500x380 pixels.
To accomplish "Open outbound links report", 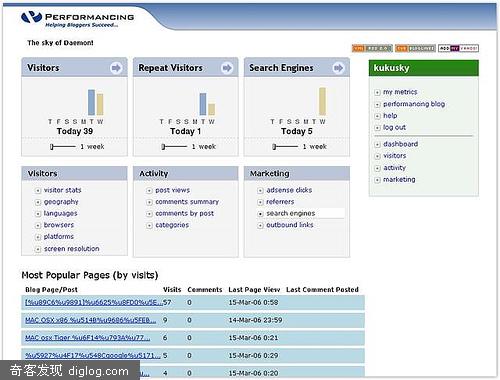I will click(290, 225).
